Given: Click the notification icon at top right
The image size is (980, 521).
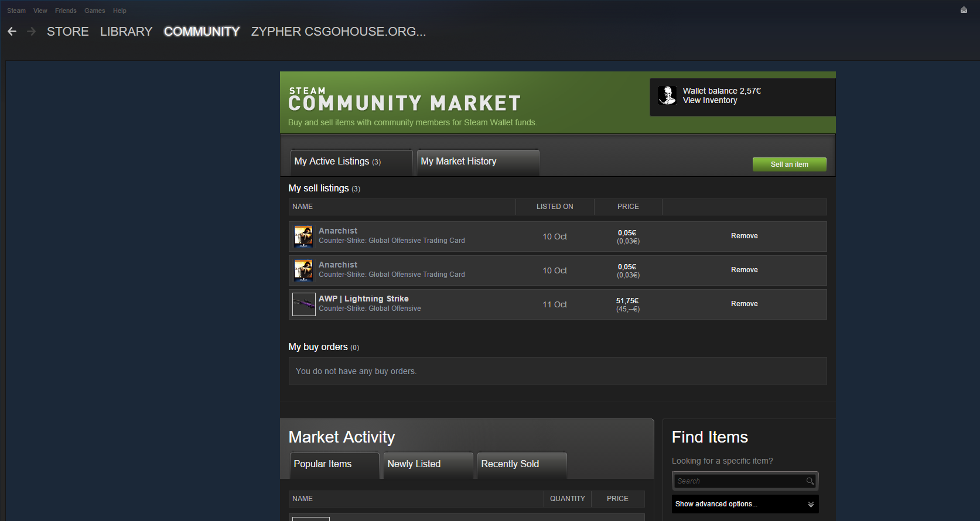Looking at the screenshot, I should pyautogui.click(x=964, y=10).
